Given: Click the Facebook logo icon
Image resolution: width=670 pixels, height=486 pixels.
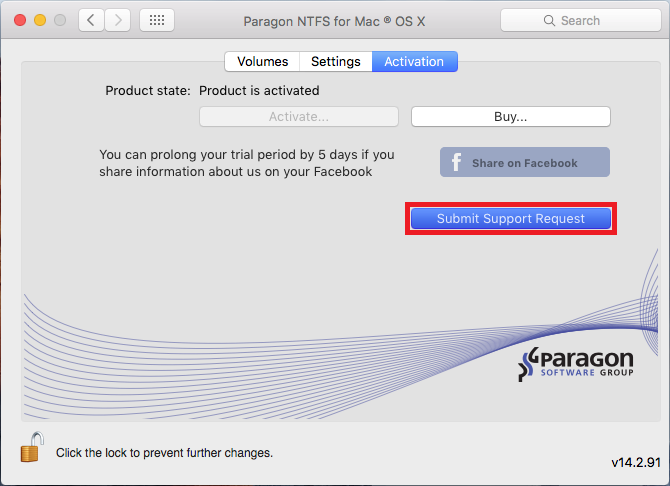Looking at the screenshot, I should tap(456, 162).
